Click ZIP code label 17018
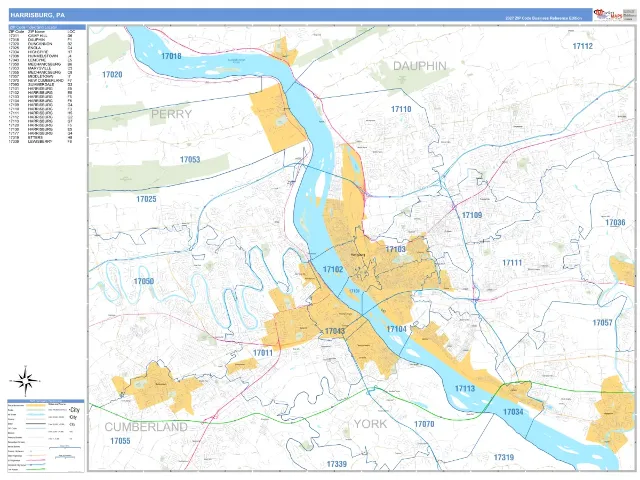The image size is (640, 480). pyautogui.click(x=171, y=56)
